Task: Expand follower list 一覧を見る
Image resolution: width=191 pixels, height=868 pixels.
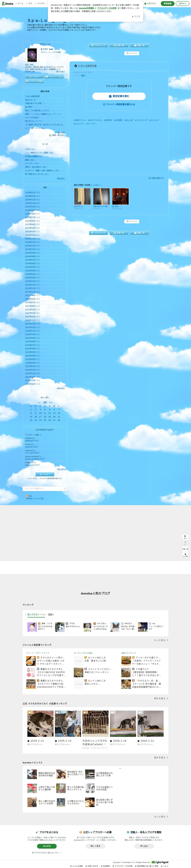Action: 60,469
